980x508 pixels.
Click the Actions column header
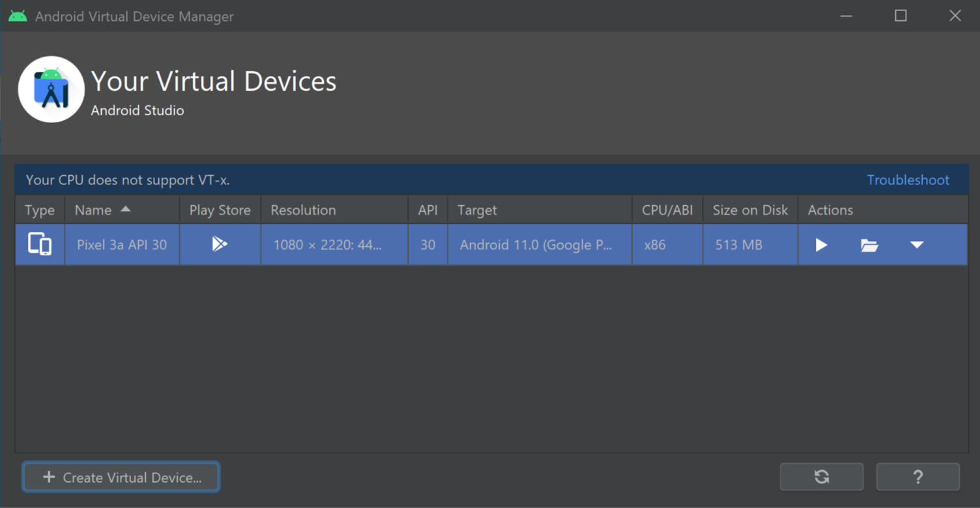pos(883,210)
